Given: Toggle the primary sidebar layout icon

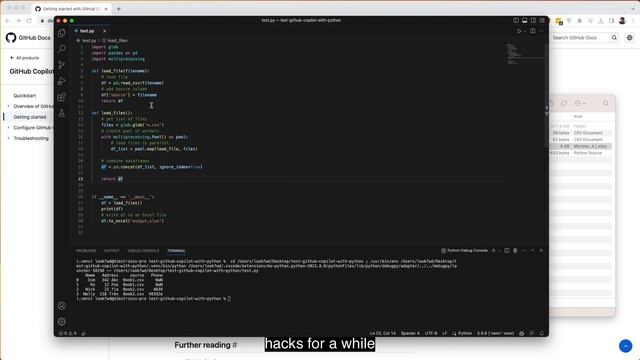Looking at the screenshot, I should tap(516, 20).
